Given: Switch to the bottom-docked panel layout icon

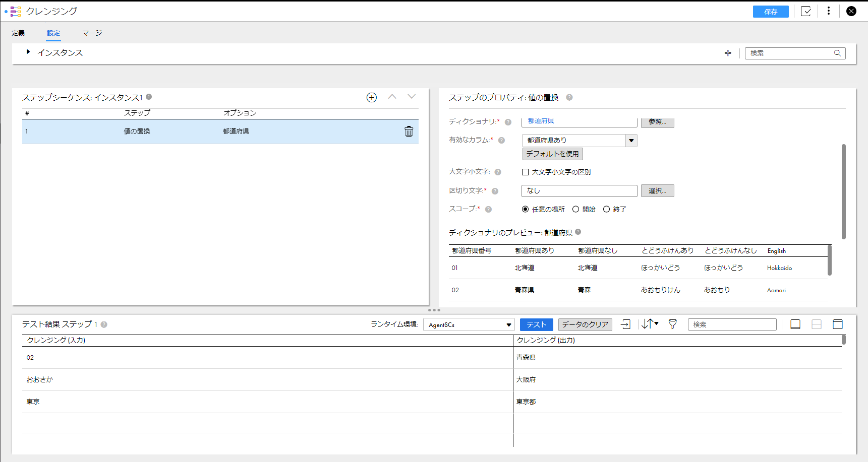Looking at the screenshot, I should pos(795,324).
